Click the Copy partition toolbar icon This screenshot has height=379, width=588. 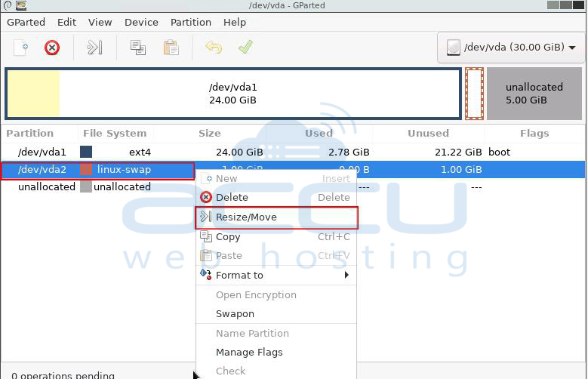pyautogui.click(x=137, y=48)
